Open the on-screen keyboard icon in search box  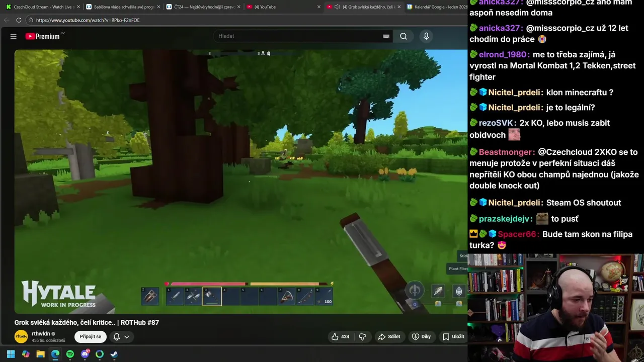(x=386, y=36)
